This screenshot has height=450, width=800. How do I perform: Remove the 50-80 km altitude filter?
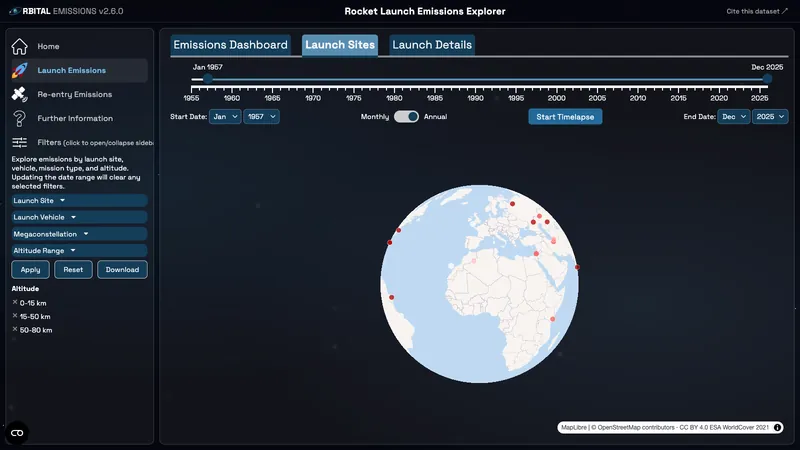click(x=15, y=329)
